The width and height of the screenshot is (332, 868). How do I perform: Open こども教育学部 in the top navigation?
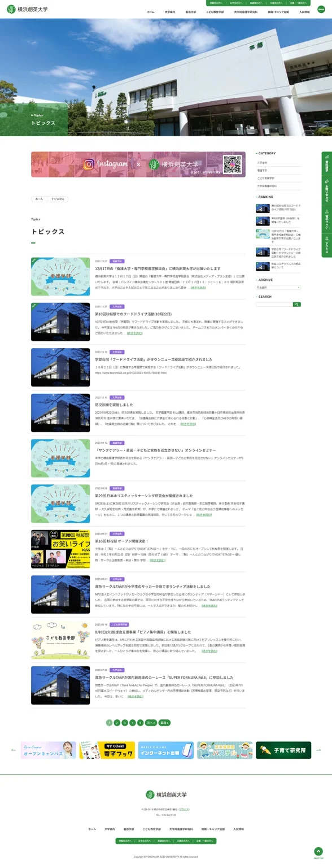(215, 12)
